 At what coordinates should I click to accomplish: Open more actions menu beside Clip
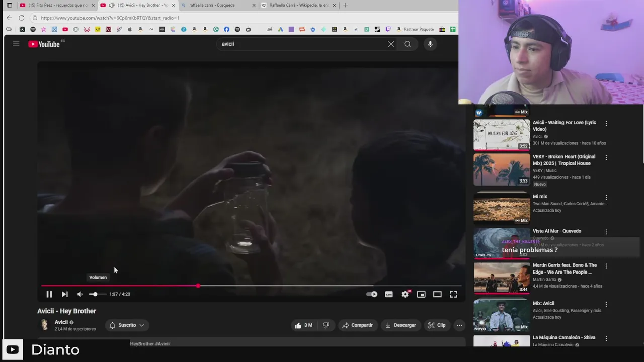[x=459, y=325]
